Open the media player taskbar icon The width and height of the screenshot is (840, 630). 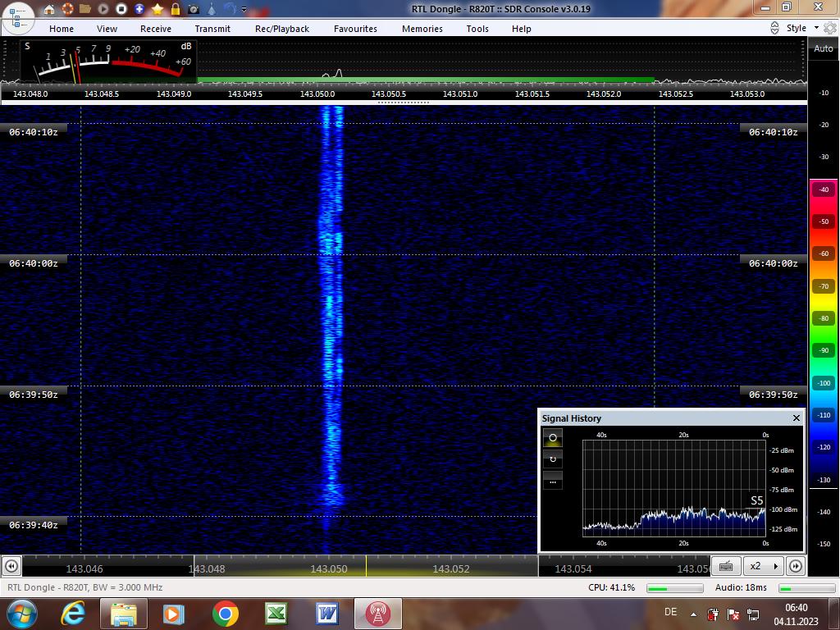click(173, 614)
